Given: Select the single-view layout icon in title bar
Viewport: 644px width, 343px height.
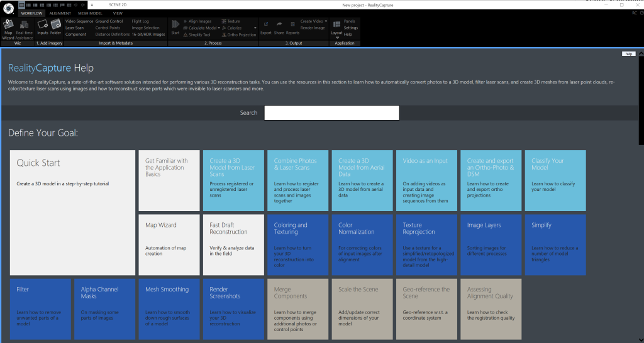Looking at the screenshot, I should [x=22, y=5].
